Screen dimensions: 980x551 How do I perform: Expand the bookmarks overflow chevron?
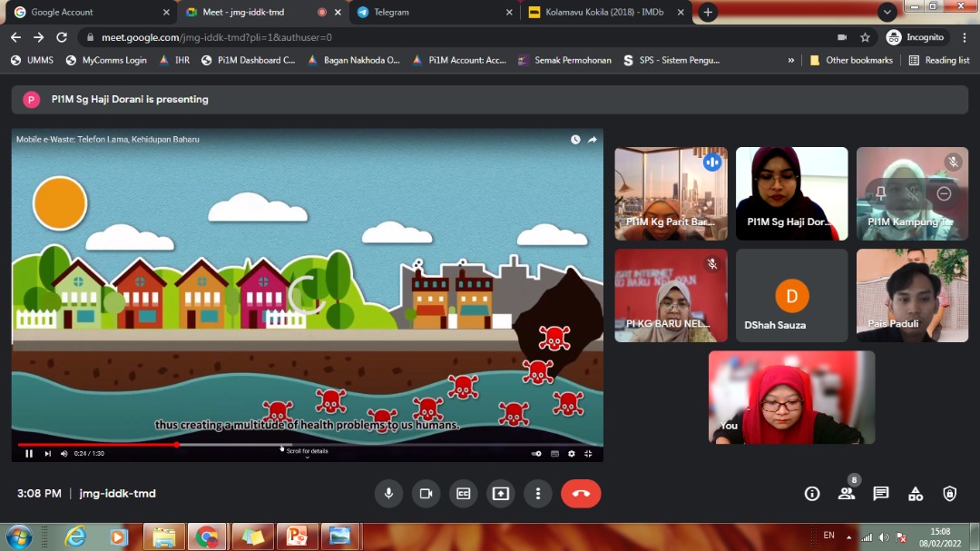(x=791, y=61)
